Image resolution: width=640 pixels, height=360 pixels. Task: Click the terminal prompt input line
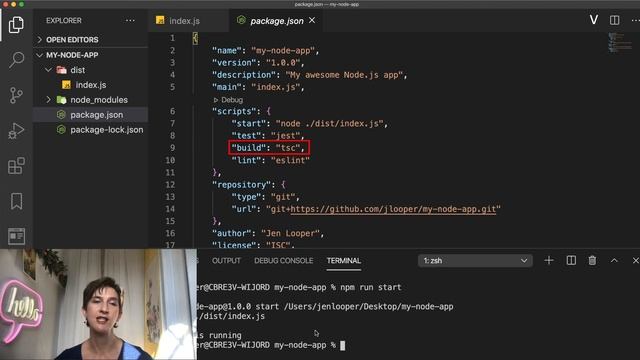tap(270, 345)
